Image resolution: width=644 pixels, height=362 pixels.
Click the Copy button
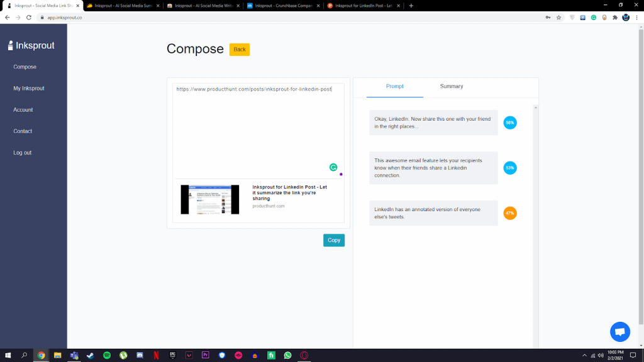pyautogui.click(x=334, y=240)
